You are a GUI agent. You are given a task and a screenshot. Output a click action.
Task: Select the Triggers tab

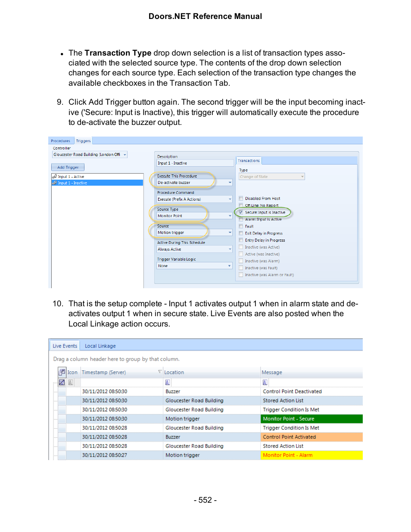tap(83, 141)
